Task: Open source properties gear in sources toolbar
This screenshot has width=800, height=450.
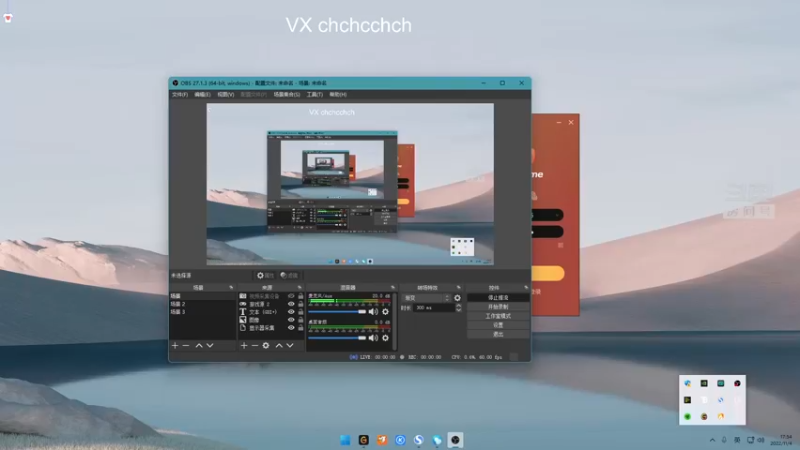Action: 266,345
